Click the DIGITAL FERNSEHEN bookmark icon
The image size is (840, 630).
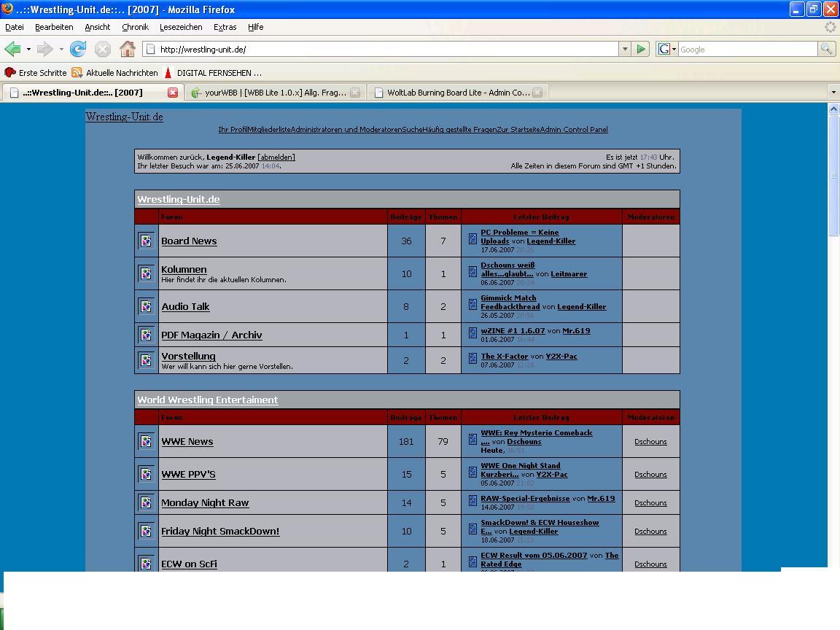pos(168,72)
